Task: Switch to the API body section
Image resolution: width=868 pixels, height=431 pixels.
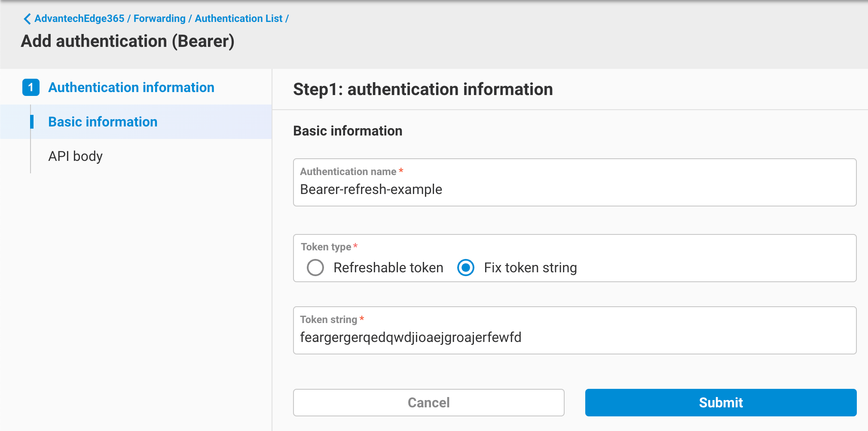Action: tap(75, 156)
